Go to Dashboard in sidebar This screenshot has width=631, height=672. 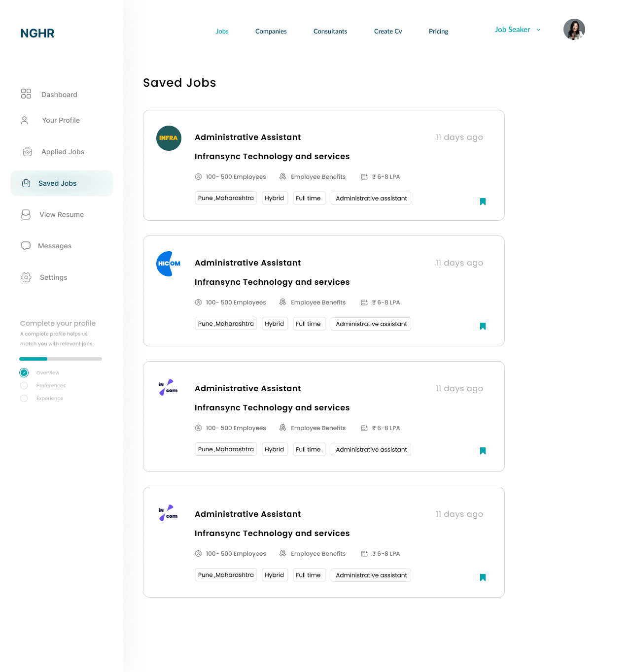click(59, 95)
